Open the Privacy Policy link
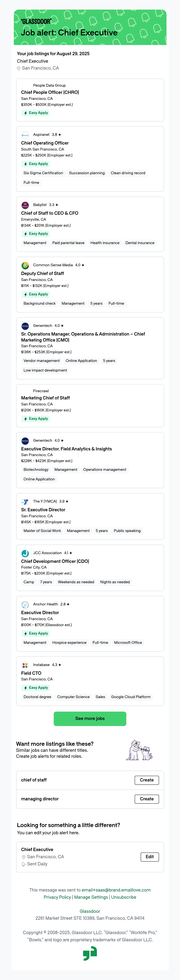Image resolution: width=180 pixels, height=980 pixels. coord(57,897)
